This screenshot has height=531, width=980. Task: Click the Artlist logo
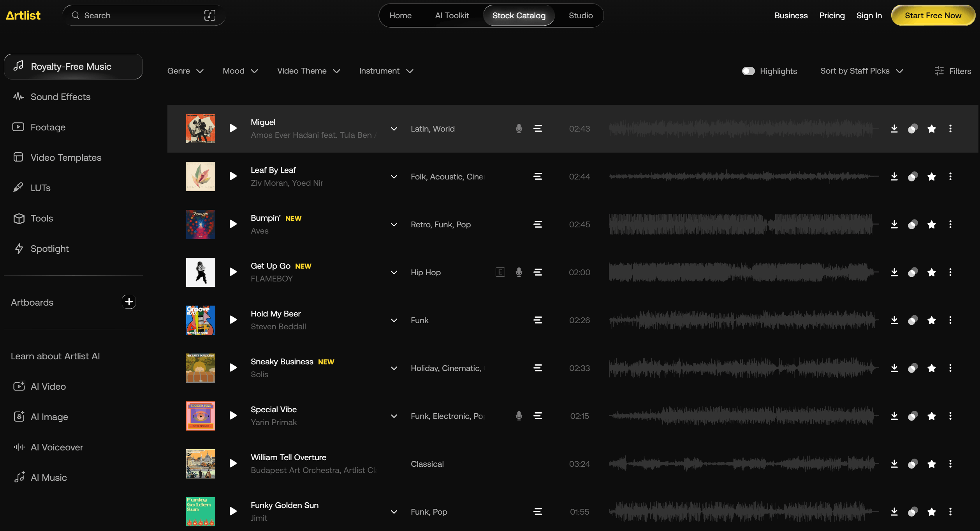pos(23,15)
